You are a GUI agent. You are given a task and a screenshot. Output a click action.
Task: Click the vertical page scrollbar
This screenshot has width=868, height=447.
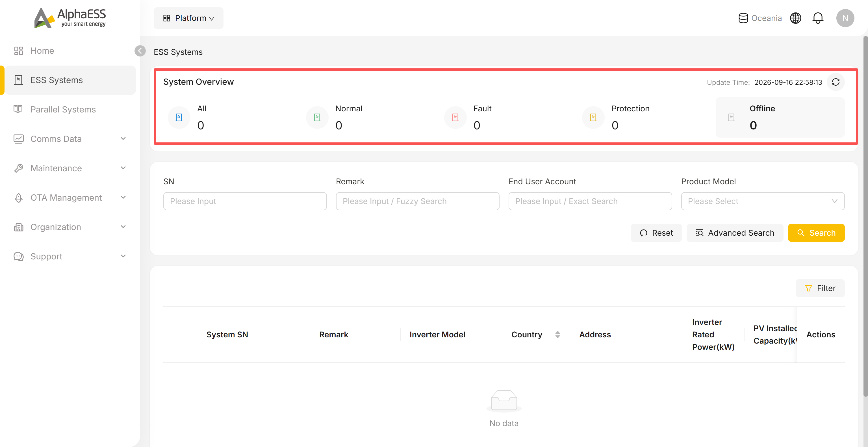[865, 216]
